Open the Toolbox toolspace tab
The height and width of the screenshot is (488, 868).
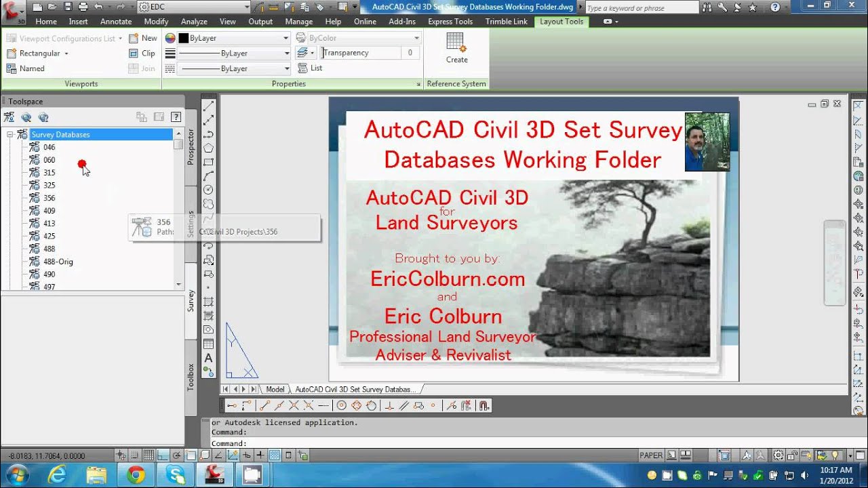click(x=191, y=377)
